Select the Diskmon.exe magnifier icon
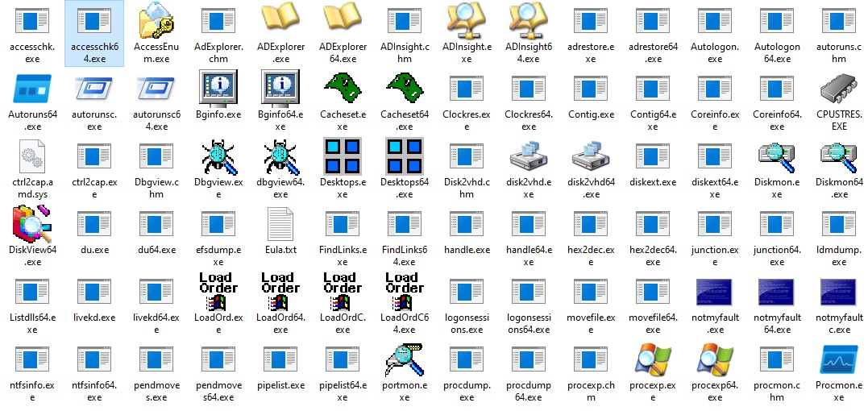This screenshot has height=411, width=868. tap(777, 158)
